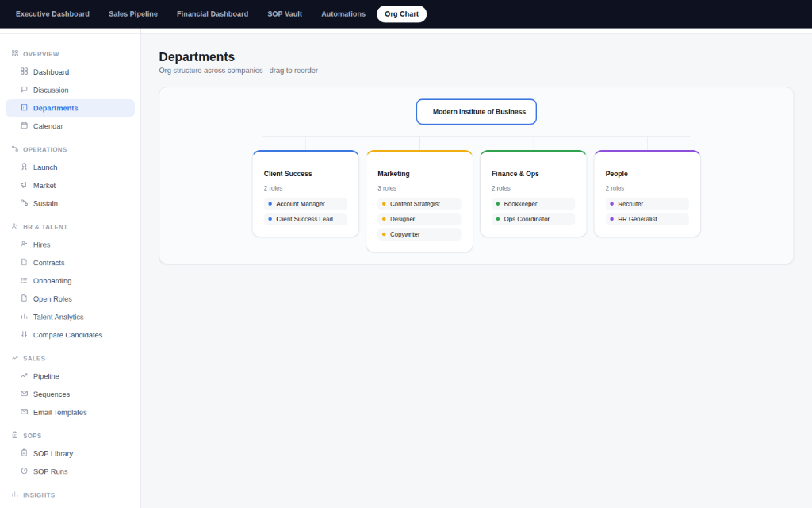Click the Hires person icon
This screenshot has height=508, width=812.
tap(24, 244)
